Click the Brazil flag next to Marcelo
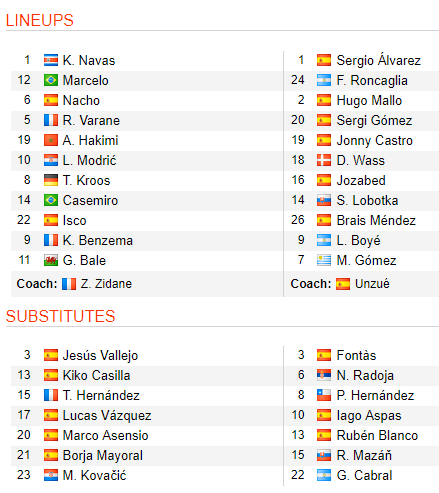Image resolution: width=439 pixels, height=493 pixels. (x=51, y=80)
